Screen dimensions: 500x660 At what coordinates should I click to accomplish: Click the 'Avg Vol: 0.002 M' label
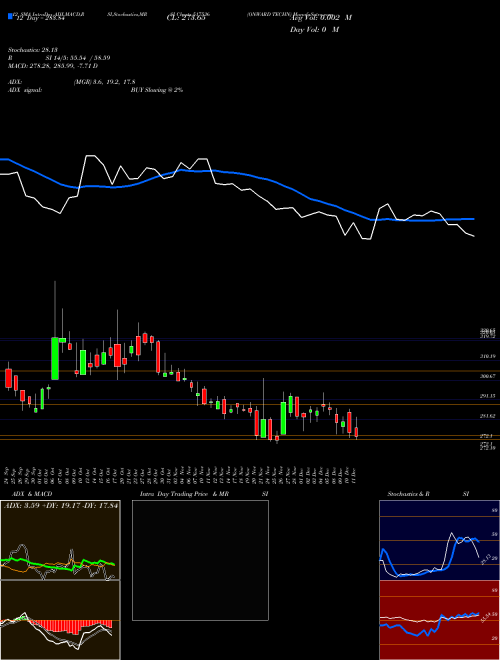click(320, 18)
